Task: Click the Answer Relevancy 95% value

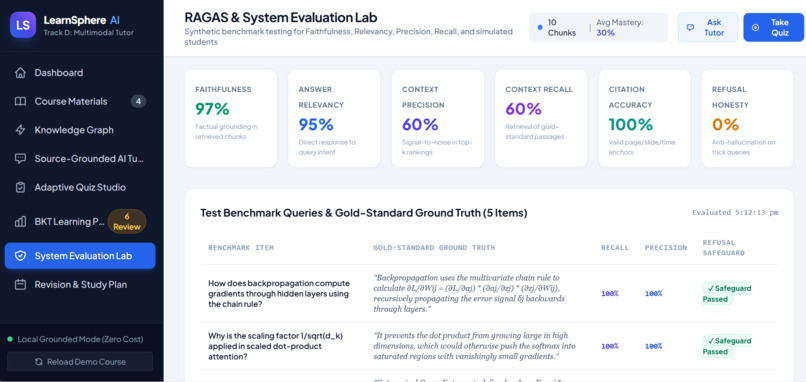Action: (316, 124)
